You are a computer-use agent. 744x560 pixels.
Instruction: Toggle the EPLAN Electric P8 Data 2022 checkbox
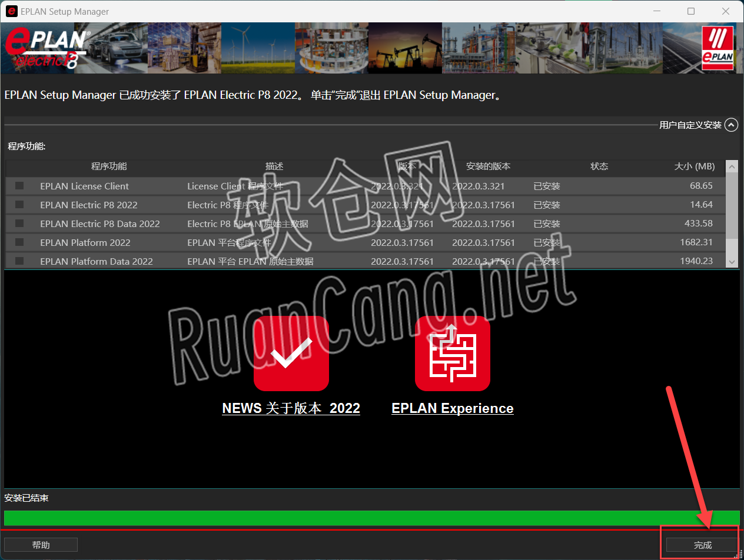[19, 224]
